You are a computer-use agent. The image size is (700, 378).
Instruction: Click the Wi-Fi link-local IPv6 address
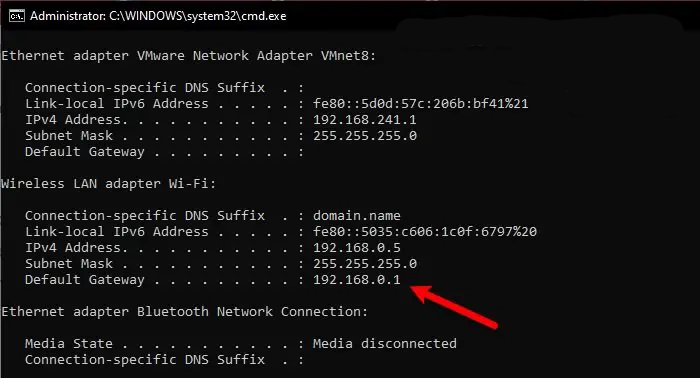[x=425, y=232]
